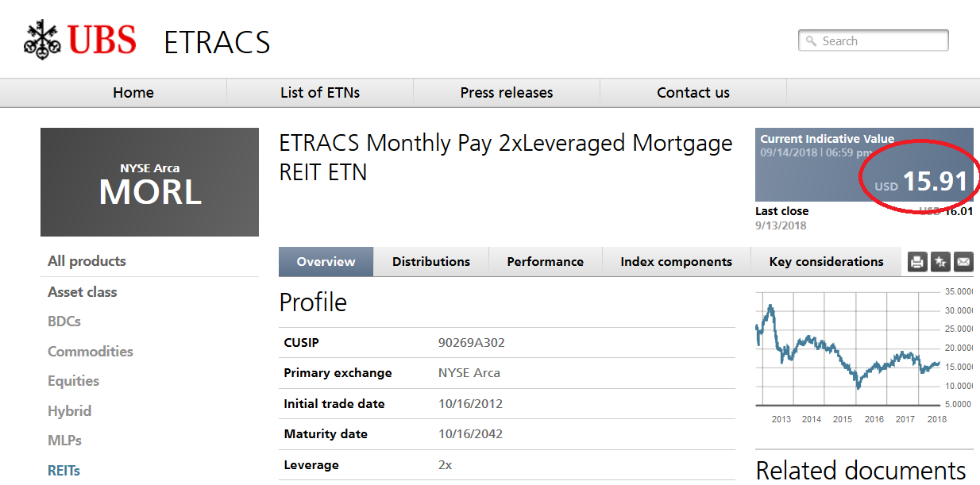Navigate to Home
This screenshot has width=980, height=485.
pos(133,92)
